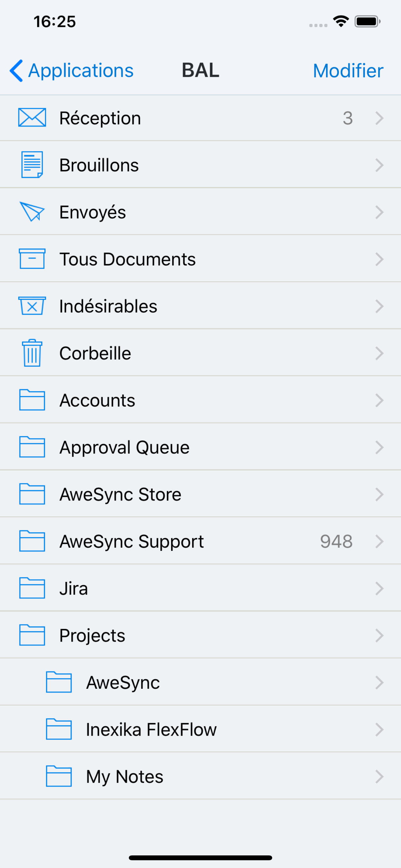Open Accounts via its chevron
Viewport: 401px width, 868px height.
click(379, 400)
